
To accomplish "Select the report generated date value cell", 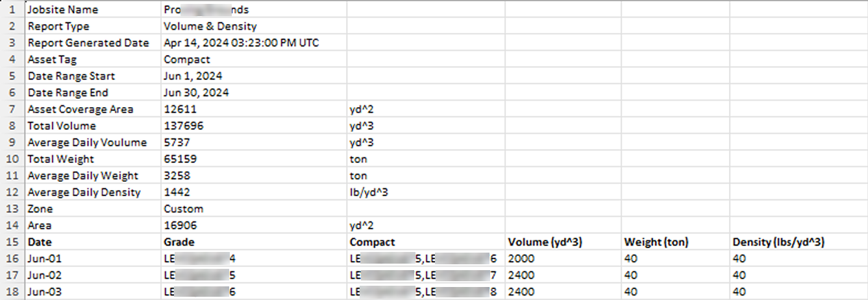I will click(x=241, y=43).
